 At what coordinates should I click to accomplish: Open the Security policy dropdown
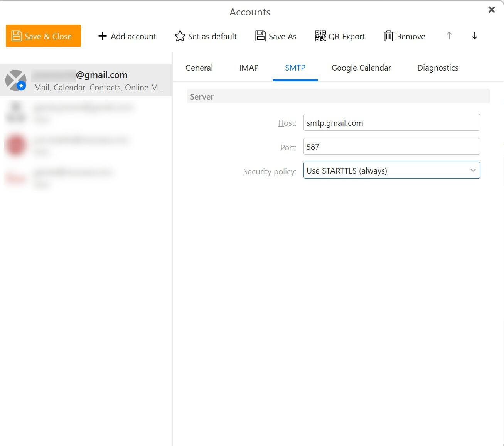(391, 171)
